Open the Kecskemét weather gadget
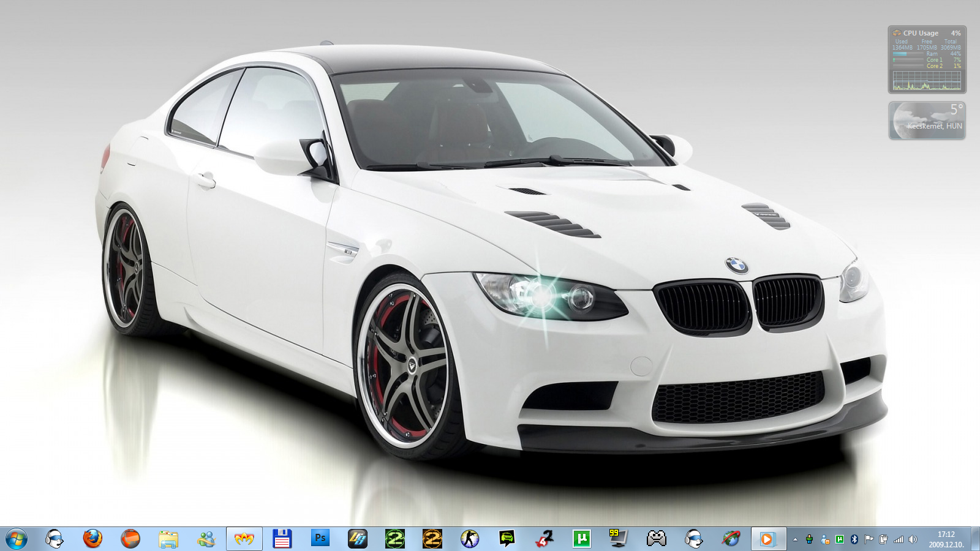The width and height of the screenshot is (980, 551). tap(927, 121)
